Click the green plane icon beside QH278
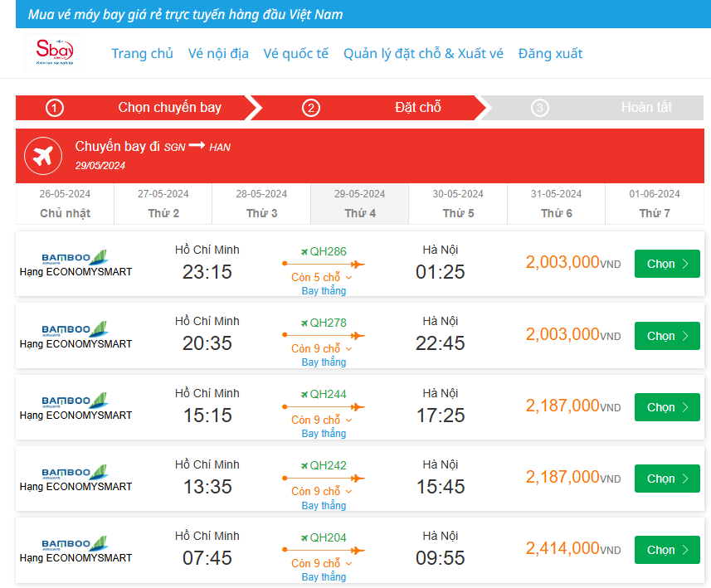The width and height of the screenshot is (711, 588). [x=304, y=323]
